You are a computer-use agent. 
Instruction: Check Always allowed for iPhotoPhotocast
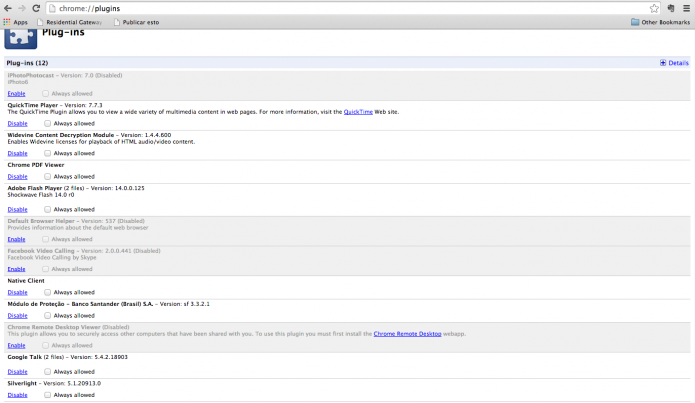coord(45,94)
